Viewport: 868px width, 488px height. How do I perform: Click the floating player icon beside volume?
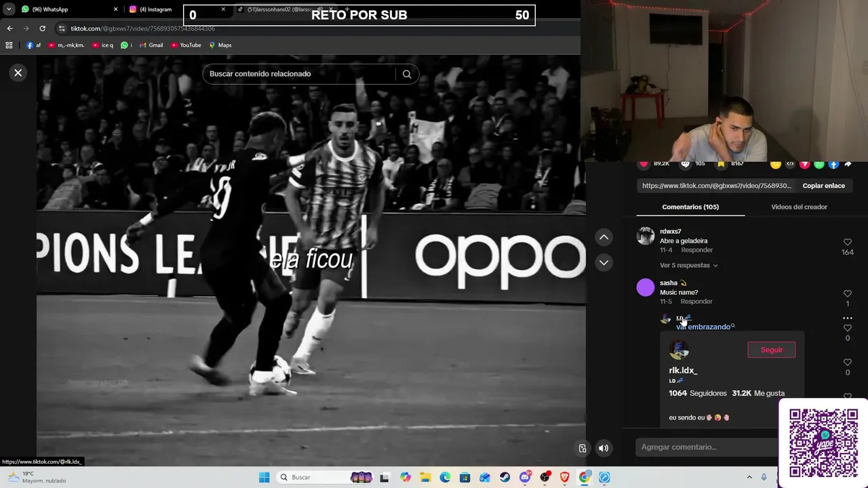[583, 448]
